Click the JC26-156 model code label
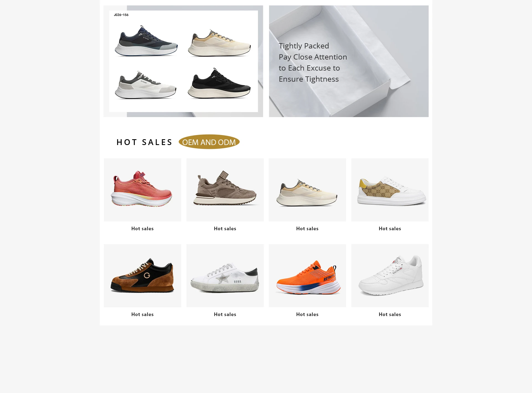This screenshot has height=393, width=532. coord(121,15)
